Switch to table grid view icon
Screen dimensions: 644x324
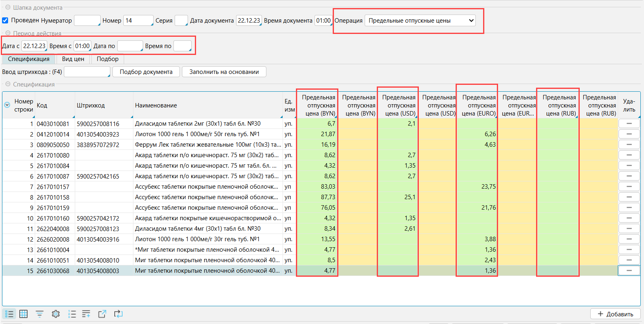click(x=23, y=314)
